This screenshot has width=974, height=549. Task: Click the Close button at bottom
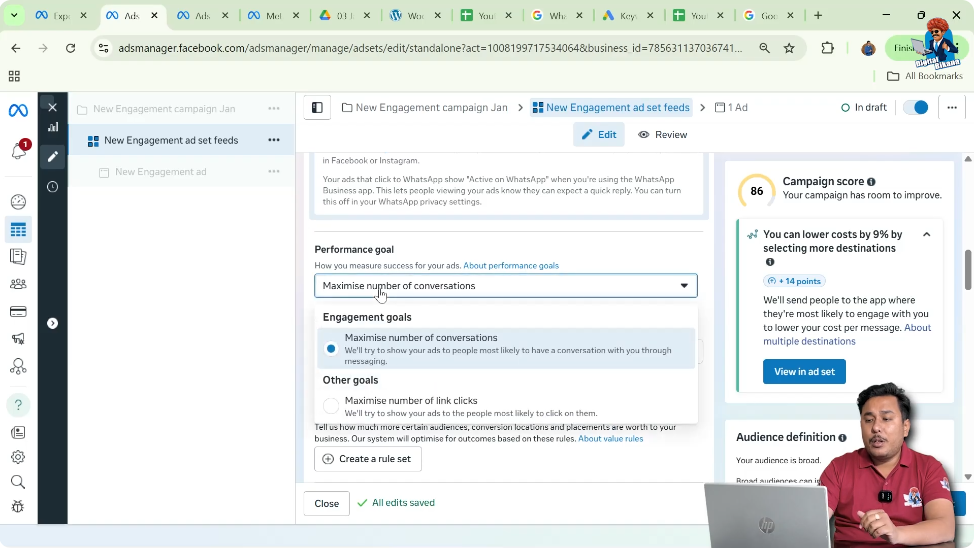pos(326,504)
